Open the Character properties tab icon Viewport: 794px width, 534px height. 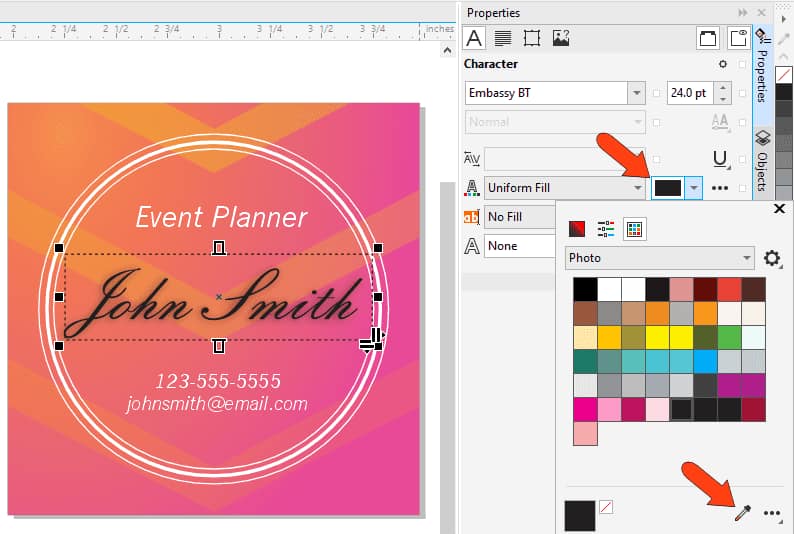(474, 39)
